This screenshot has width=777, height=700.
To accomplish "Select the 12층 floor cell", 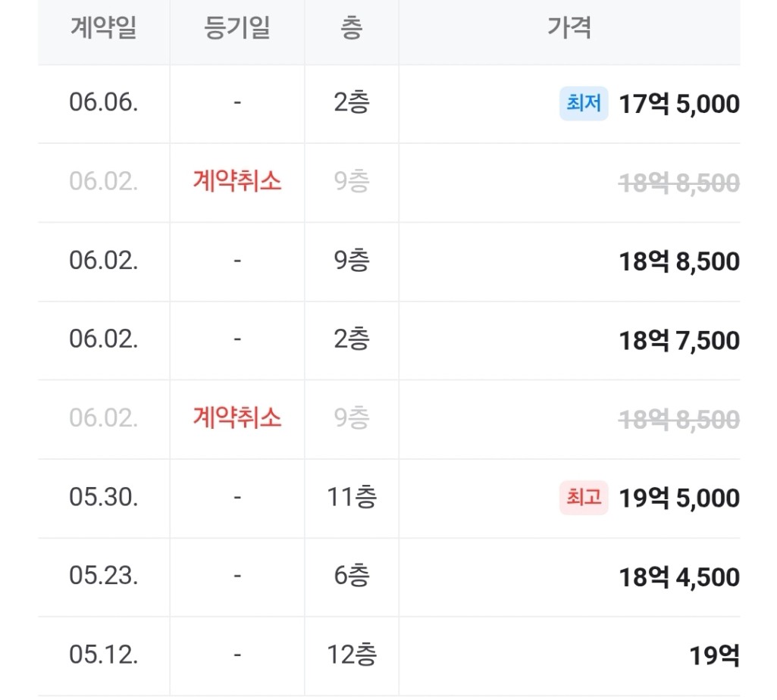I will [352, 655].
